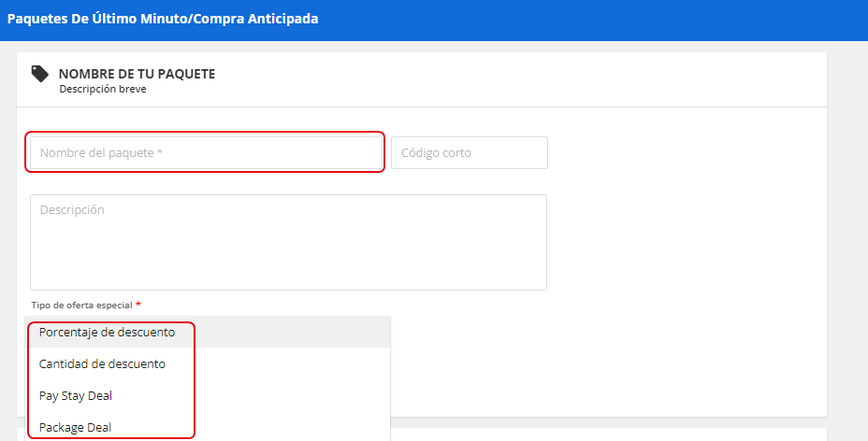Click the Tipo de oferta especial label

[82, 305]
